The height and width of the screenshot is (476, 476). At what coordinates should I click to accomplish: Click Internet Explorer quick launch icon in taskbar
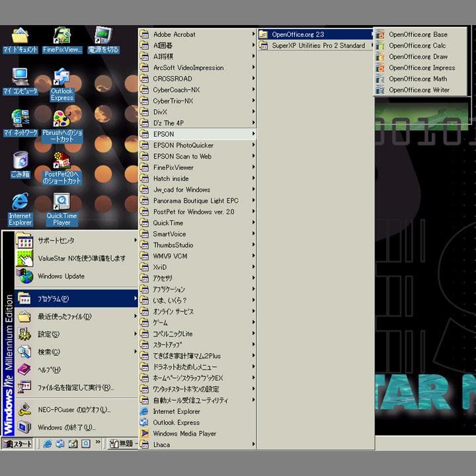tap(48, 444)
